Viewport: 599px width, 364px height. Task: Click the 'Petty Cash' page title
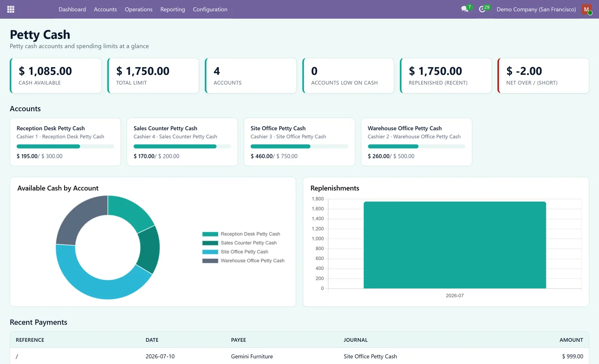(40, 35)
